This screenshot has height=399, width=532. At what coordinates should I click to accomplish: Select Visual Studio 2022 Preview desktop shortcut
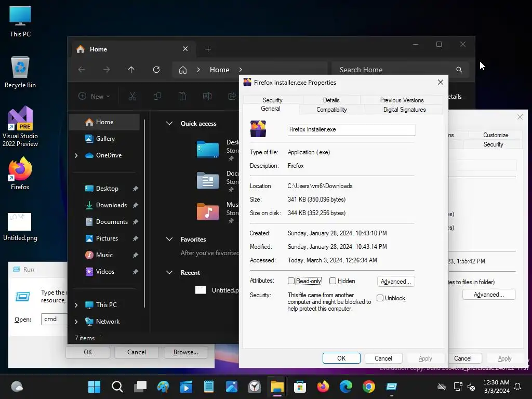20,127
